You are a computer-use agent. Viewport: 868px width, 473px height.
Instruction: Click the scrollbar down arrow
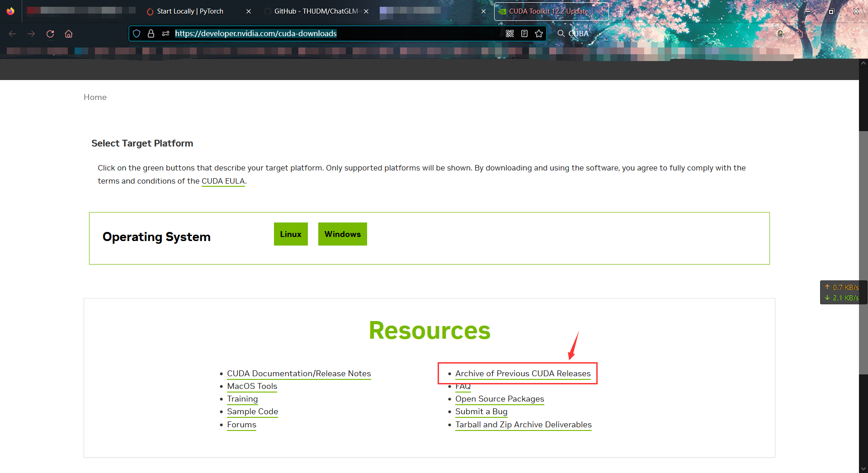(x=863, y=468)
